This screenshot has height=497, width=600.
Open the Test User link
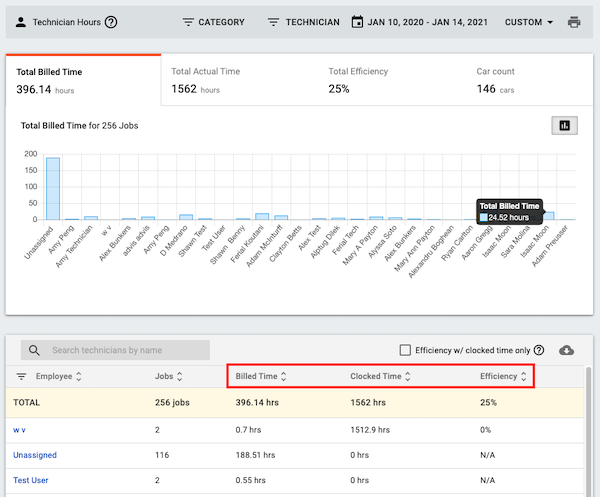(x=31, y=480)
